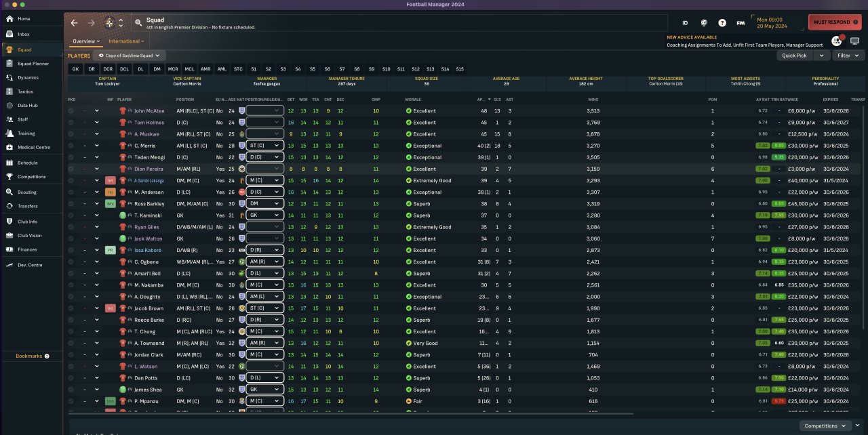Viewport: 868px width, 435px height.
Task: Open Dion Pereira's player profile link
Action: click(149, 169)
